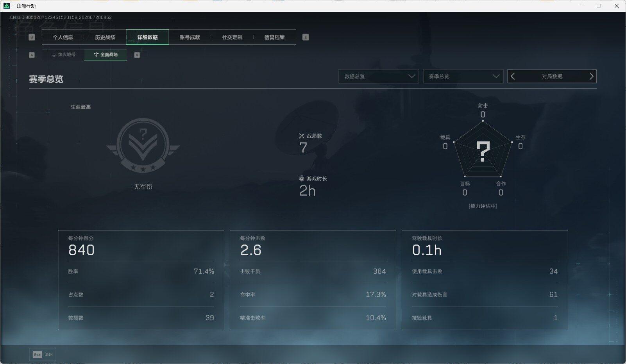Click the 摧毁载具 row
This screenshot has width=626, height=364.
[x=485, y=318]
